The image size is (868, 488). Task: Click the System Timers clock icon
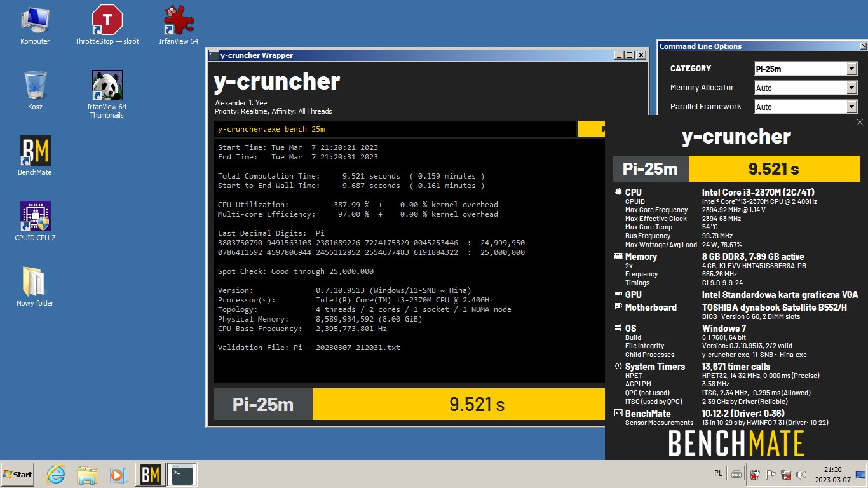(x=618, y=366)
